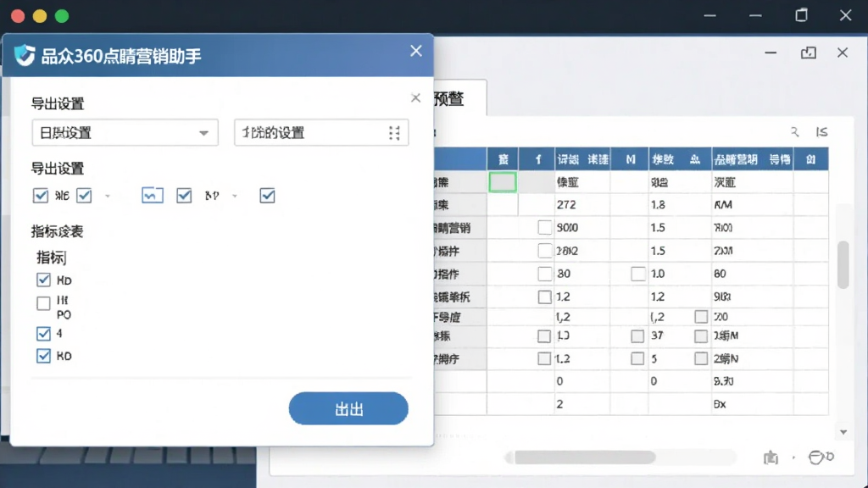Tick the checkbox in the F导度 row
This screenshot has height=488, width=868.
(x=701, y=317)
